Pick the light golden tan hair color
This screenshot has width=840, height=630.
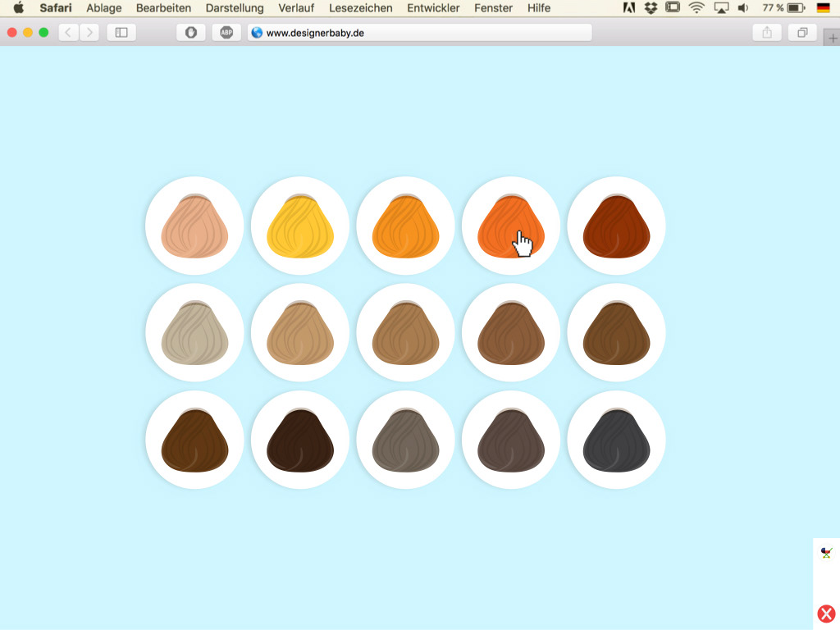point(300,333)
